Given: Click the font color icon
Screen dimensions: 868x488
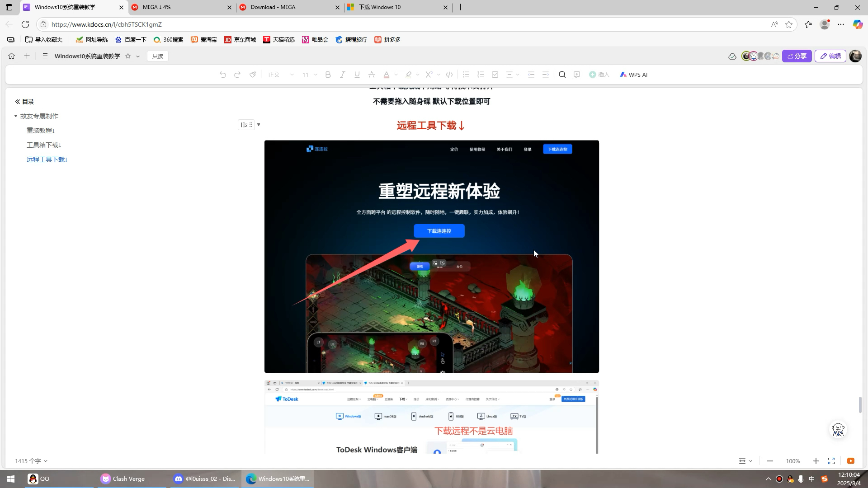Looking at the screenshot, I should click(387, 75).
